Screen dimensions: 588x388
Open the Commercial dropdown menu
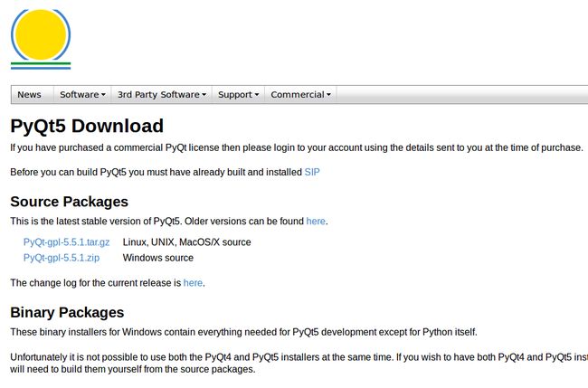tap(300, 94)
